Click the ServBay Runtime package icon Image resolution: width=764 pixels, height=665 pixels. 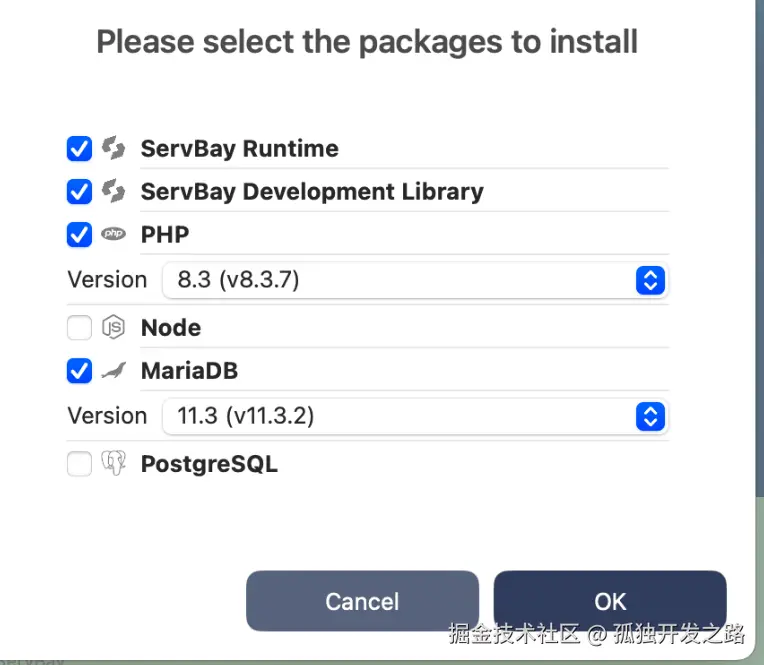tap(114, 149)
